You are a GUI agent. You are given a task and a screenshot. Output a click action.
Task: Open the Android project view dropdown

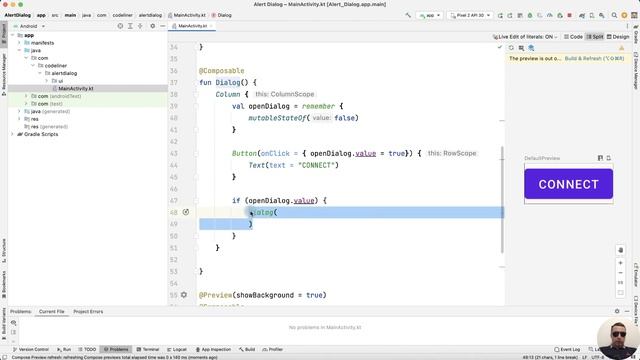click(x=29, y=26)
